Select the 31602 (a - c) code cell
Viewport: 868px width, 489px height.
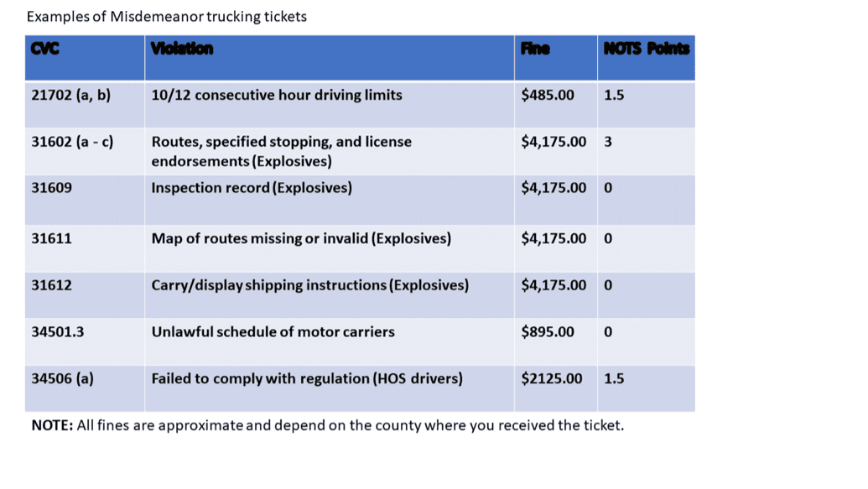(72, 142)
